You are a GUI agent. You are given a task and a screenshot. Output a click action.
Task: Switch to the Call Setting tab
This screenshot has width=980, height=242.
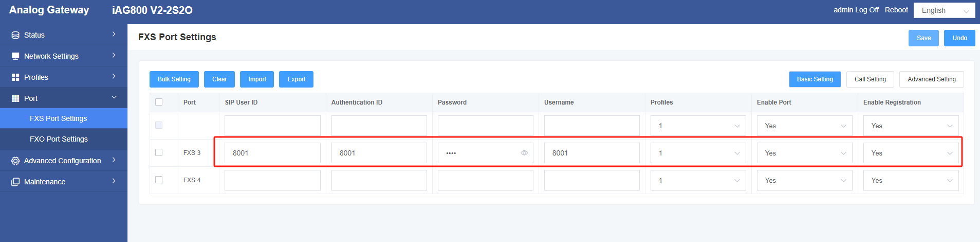pyautogui.click(x=870, y=79)
